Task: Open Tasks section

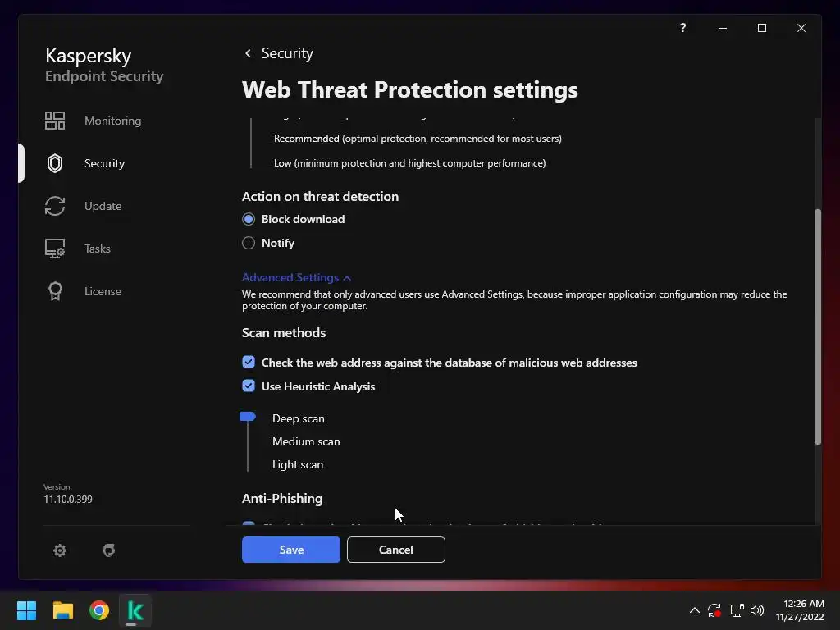Action: (x=97, y=249)
